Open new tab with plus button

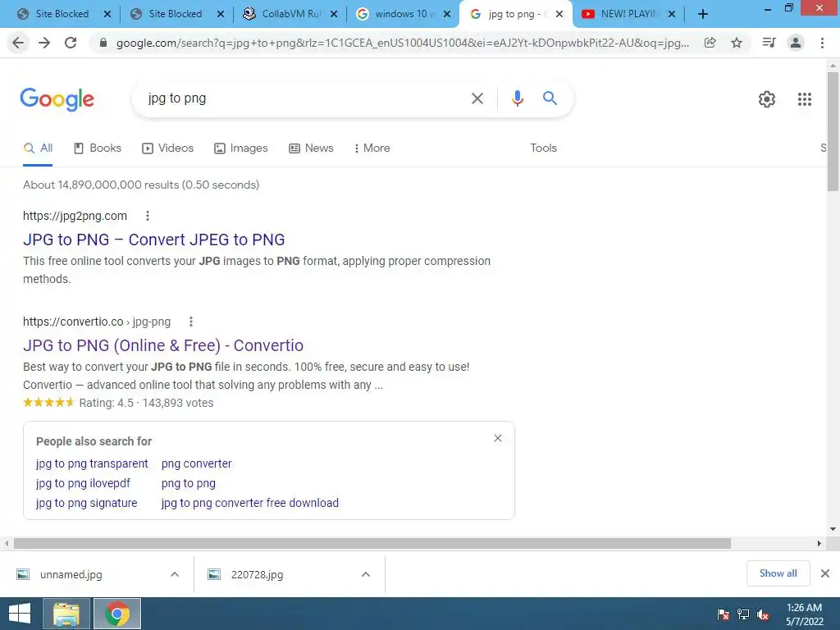703,14
